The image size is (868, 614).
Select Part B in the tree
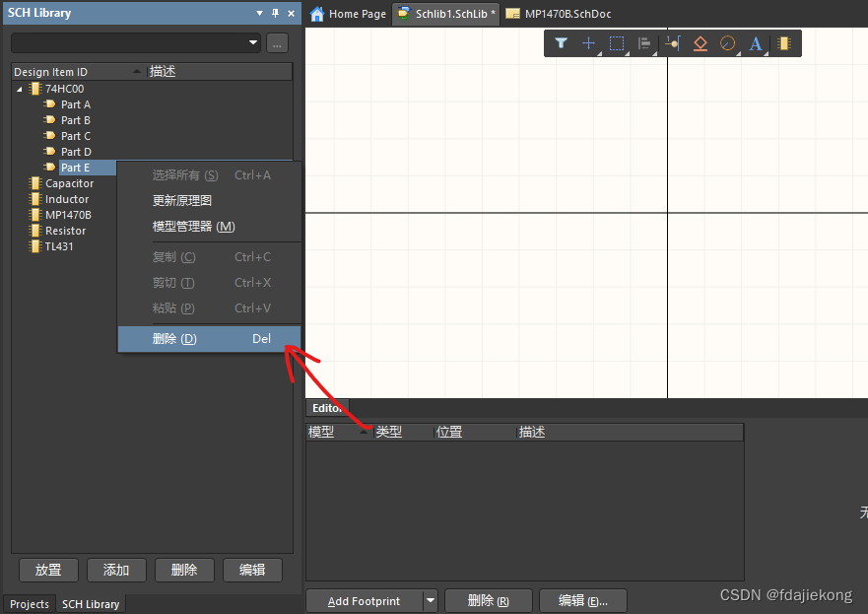[x=76, y=119]
